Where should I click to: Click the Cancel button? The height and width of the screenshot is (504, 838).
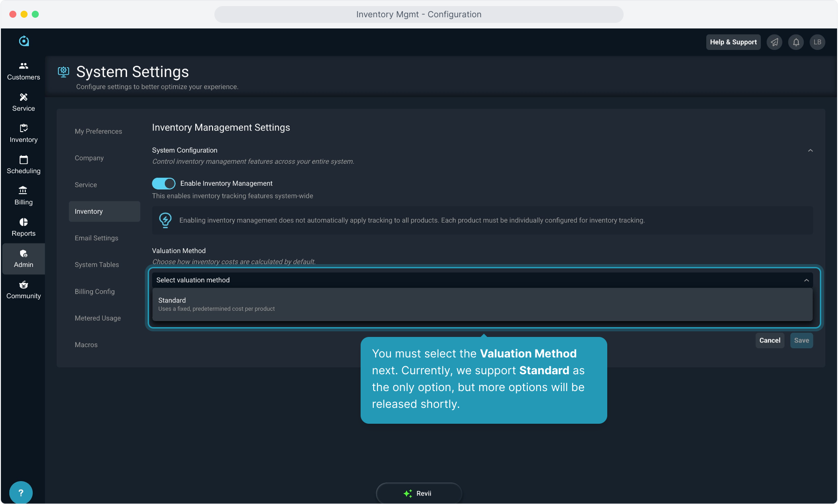[x=769, y=341]
